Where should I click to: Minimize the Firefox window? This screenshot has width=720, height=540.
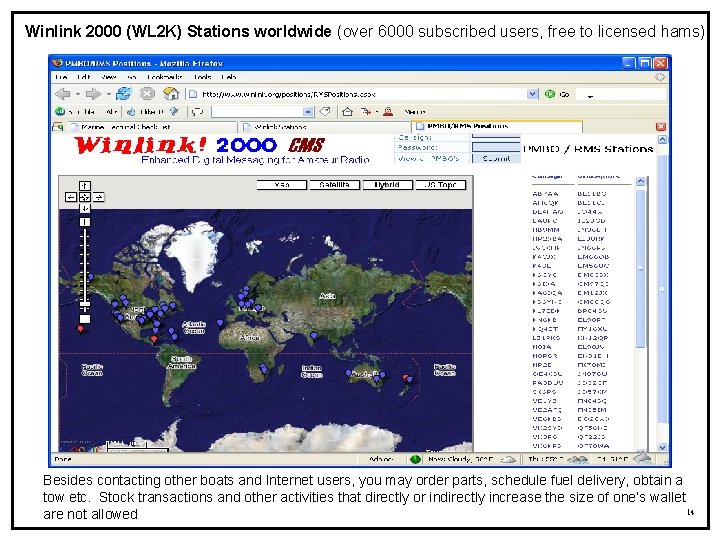[629, 63]
